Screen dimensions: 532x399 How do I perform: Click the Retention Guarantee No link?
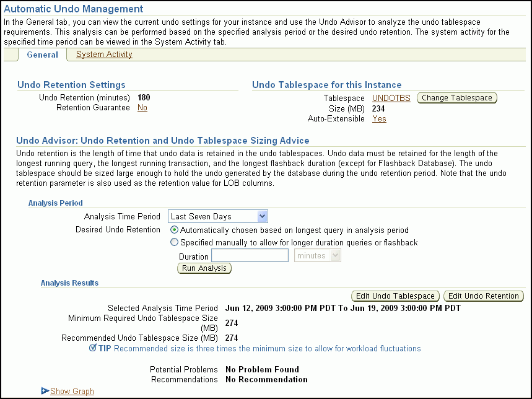[x=142, y=107]
